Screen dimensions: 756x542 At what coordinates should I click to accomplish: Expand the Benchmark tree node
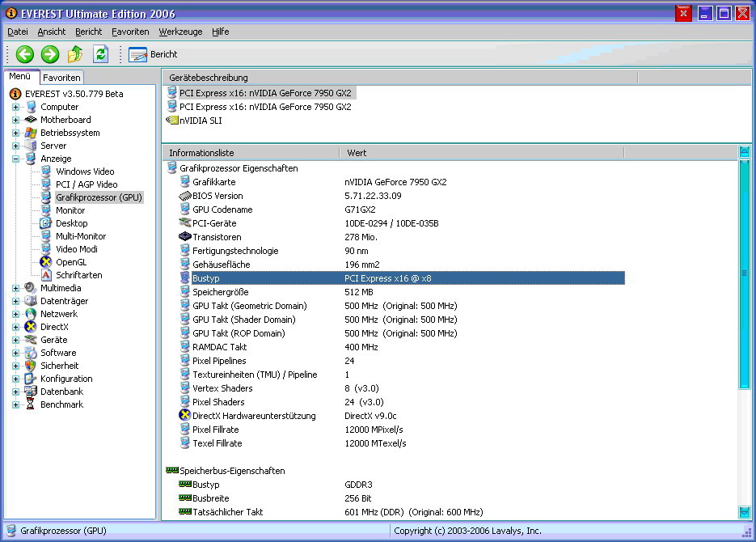click(16, 404)
